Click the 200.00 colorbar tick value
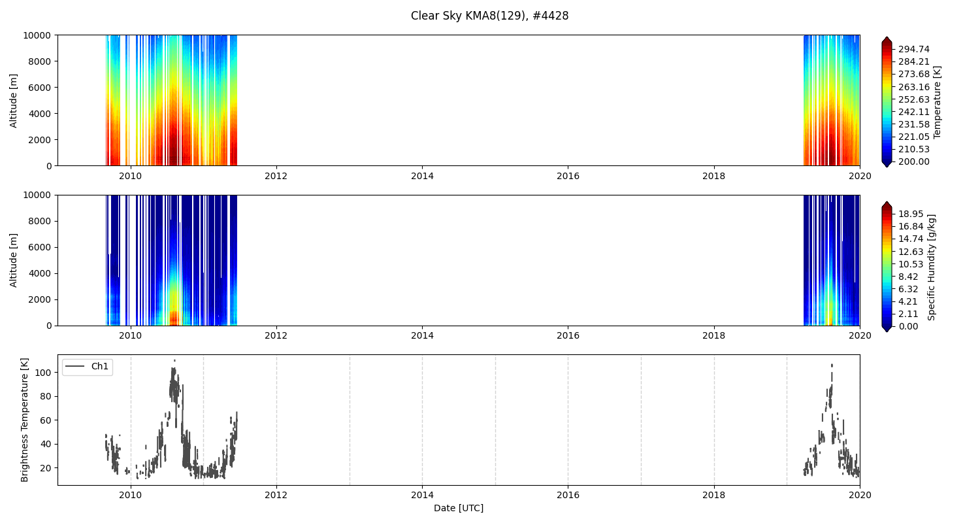980x523 pixels. coord(913,161)
